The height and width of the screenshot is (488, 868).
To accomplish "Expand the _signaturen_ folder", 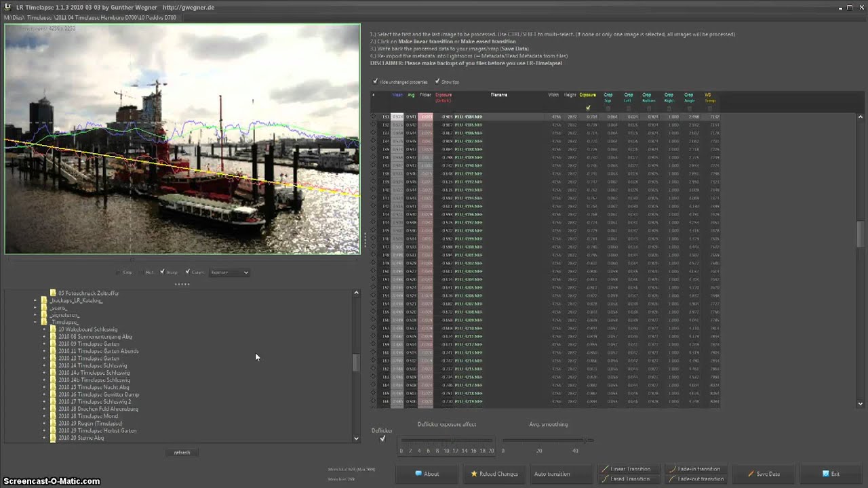I will (x=35, y=315).
